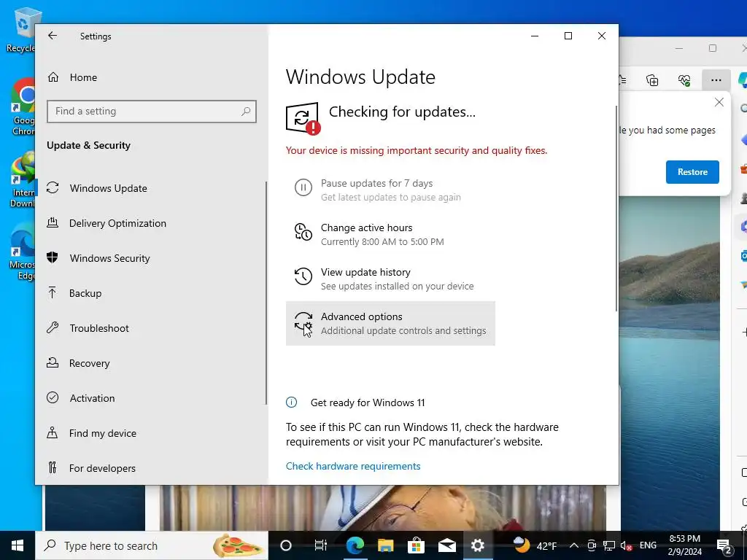Click the ENG language indicator
The image size is (747, 560).
point(648,545)
